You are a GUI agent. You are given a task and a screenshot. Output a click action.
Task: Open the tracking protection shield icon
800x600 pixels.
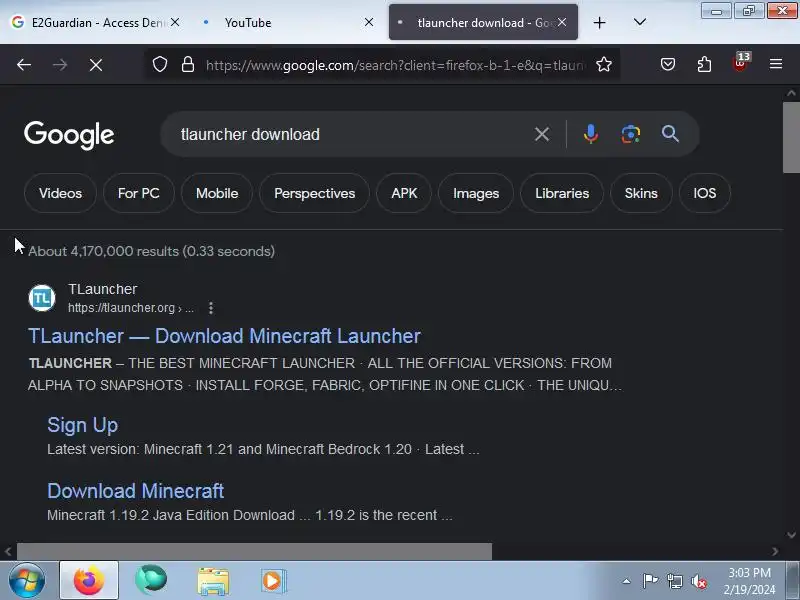coord(160,64)
